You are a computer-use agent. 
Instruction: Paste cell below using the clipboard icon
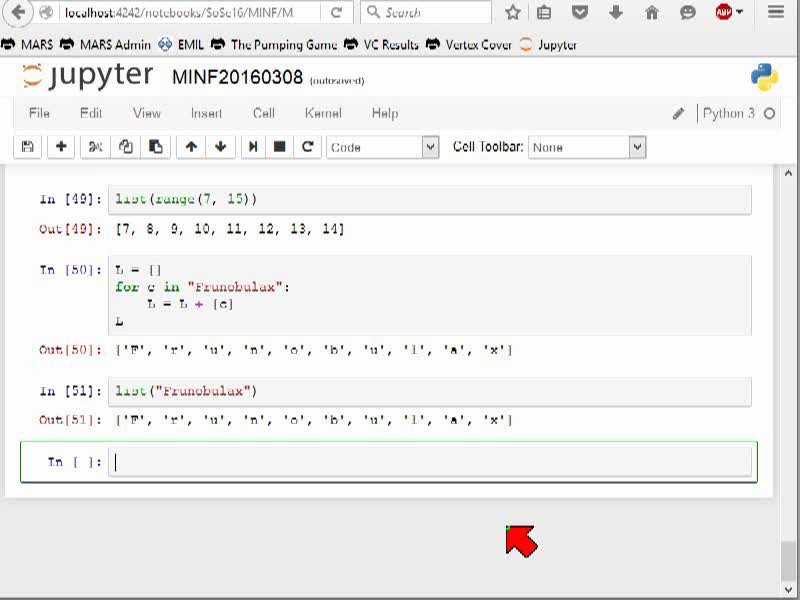[156, 147]
